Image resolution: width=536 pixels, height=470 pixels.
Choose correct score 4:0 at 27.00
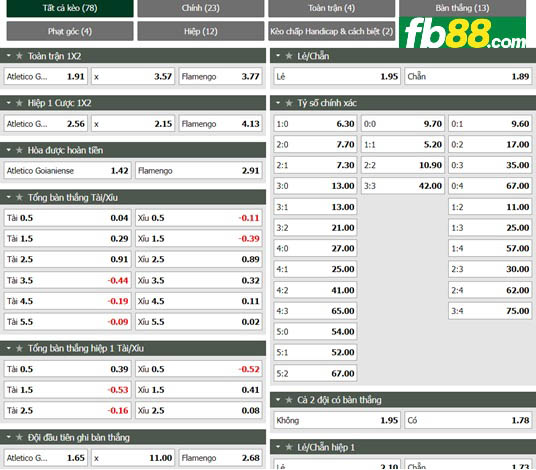pos(315,248)
